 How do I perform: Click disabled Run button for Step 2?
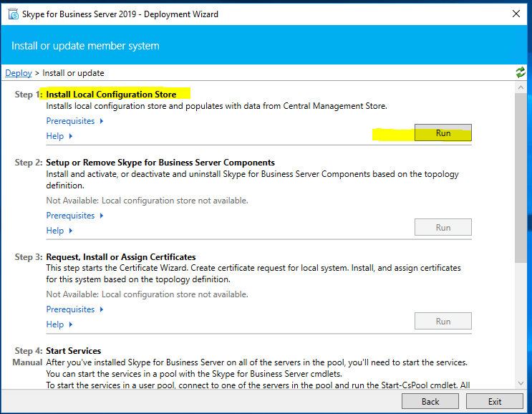click(x=442, y=227)
